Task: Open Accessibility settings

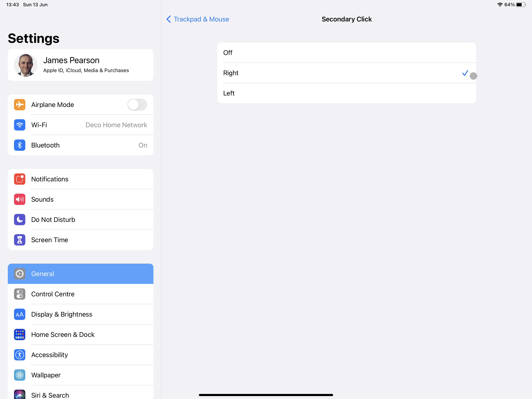Action: tap(81, 355)
